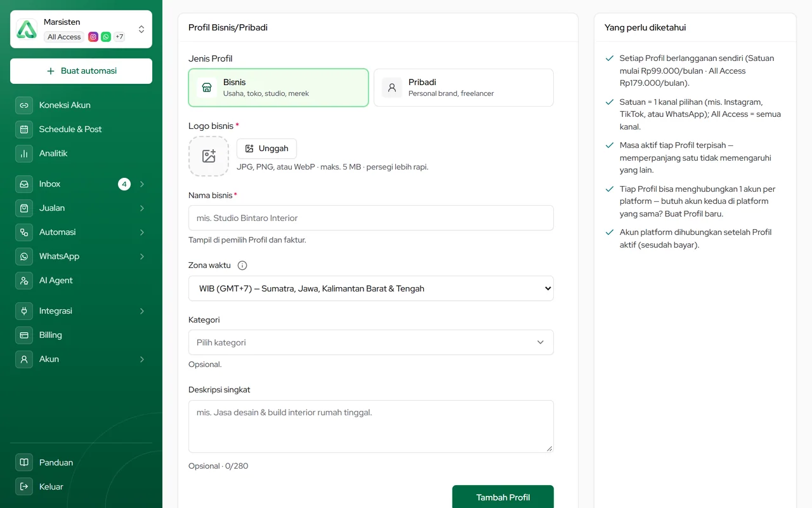Click the logo image placeholder
Screen dimensions: 812x508
point(209,156)
